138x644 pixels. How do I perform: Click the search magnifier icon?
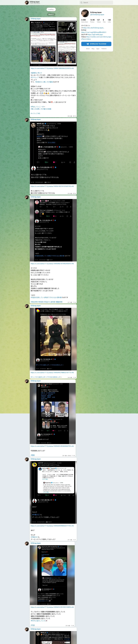click(81, 2)
